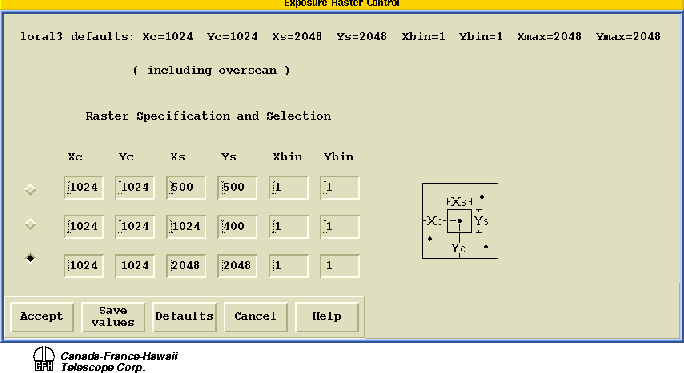Click 'Yc=1024' in defaults line
The image size is (684, 373).
tap(233, 36)
